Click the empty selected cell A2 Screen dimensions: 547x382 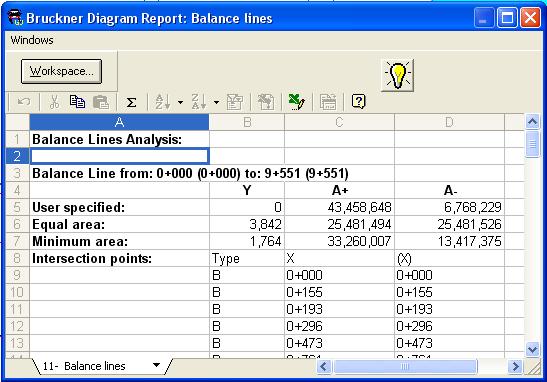tap(119, 156)
